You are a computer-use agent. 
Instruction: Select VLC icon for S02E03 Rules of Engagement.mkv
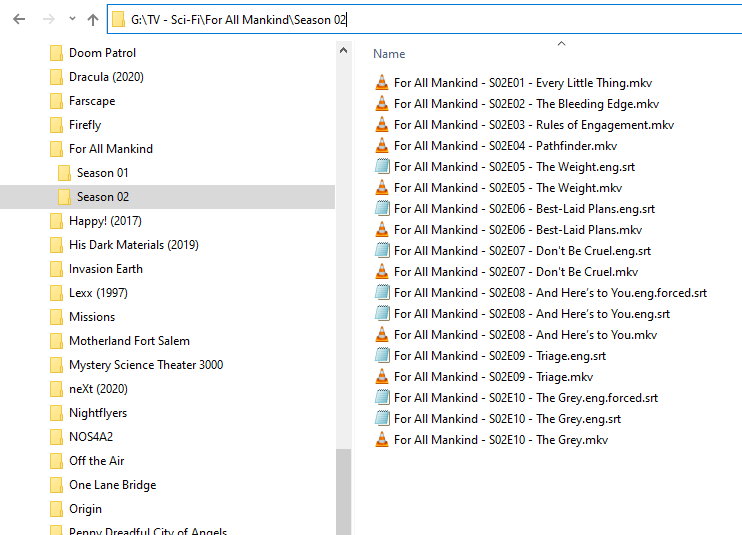click(382, 125)
